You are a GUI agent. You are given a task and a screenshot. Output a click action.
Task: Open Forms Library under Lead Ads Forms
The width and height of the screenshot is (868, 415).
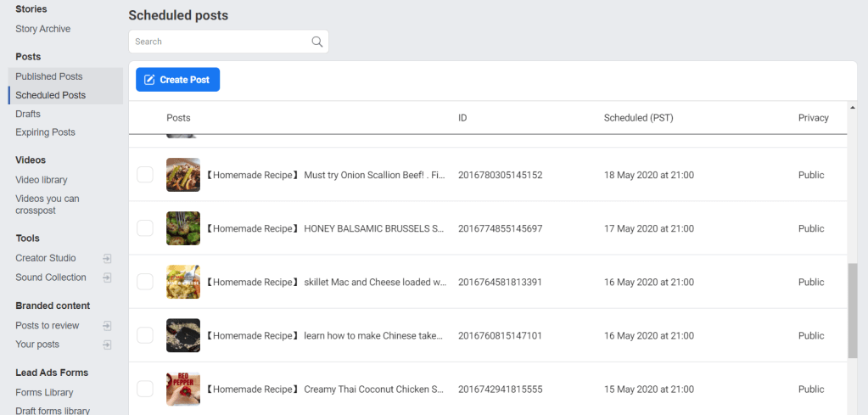click(x=44, y=392)
